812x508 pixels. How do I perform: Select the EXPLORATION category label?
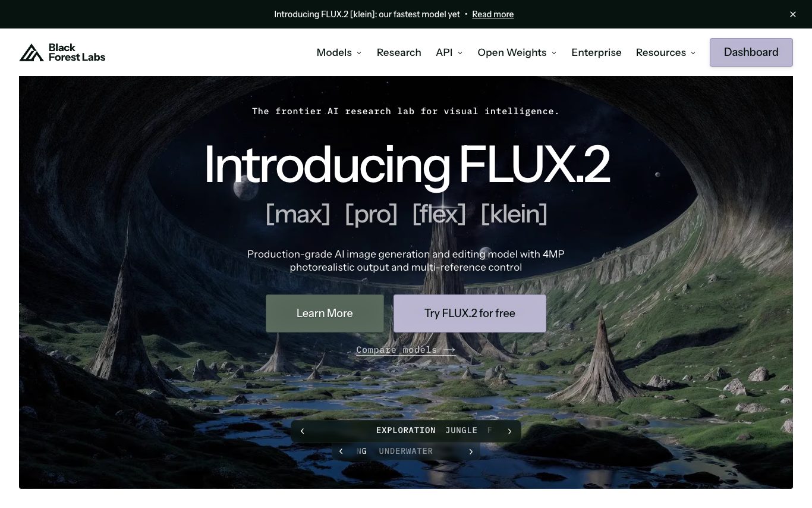coord(406,431)
